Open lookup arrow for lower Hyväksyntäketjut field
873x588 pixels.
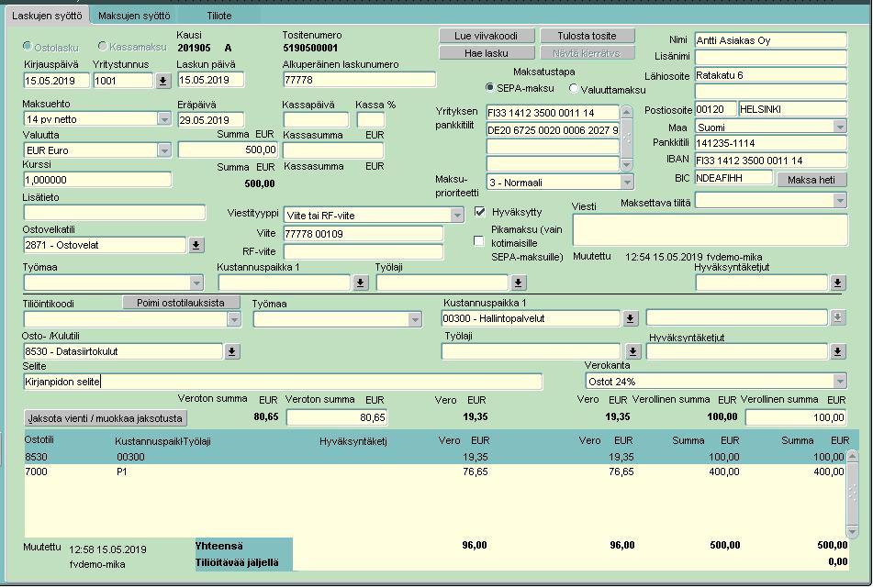click(837, 351)
